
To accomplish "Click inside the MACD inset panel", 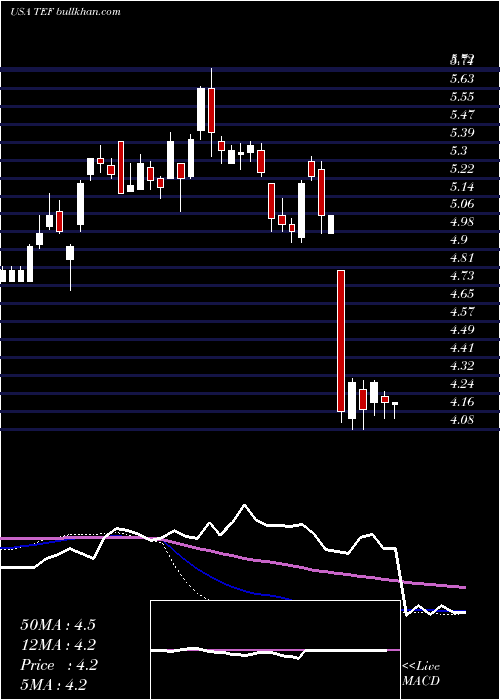I will (275, 650).
